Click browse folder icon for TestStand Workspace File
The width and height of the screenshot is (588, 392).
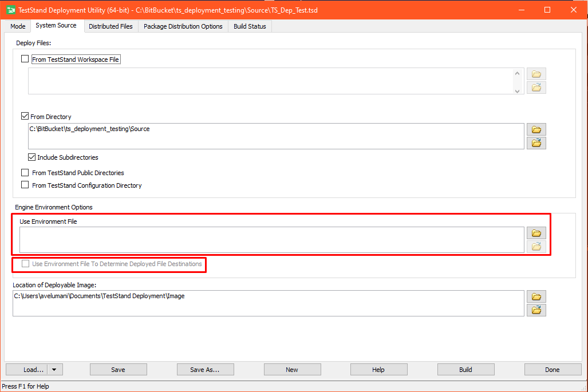(536, 74)
